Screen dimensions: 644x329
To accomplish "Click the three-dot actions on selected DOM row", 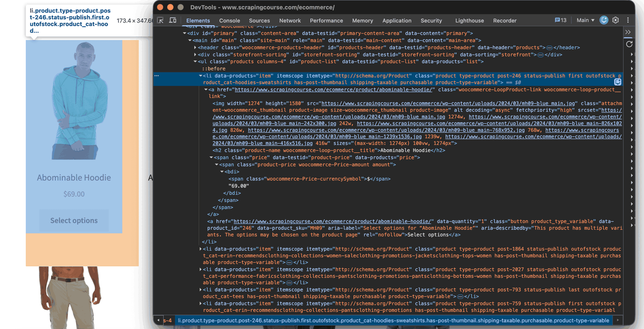I will point(157,76).
